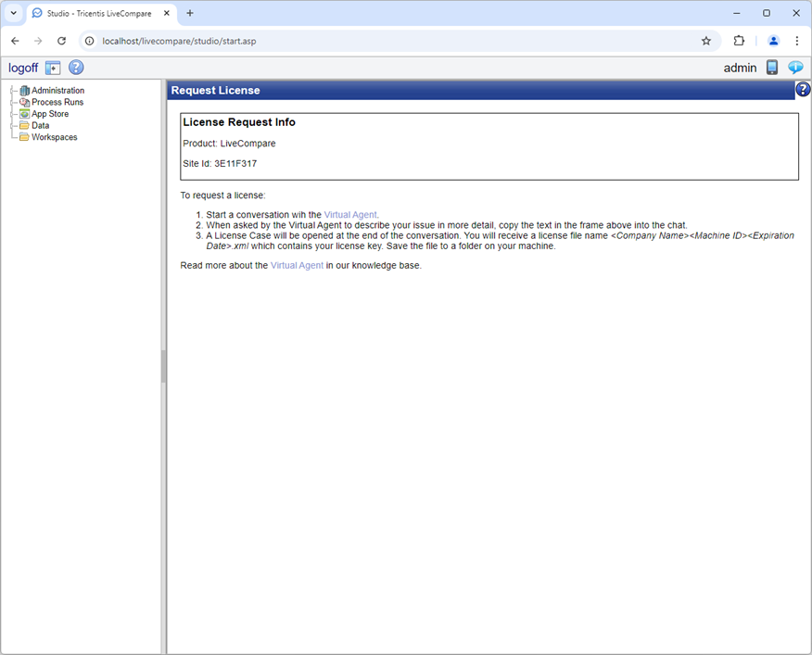Click inside the browser address bar

tap(278, 41)
